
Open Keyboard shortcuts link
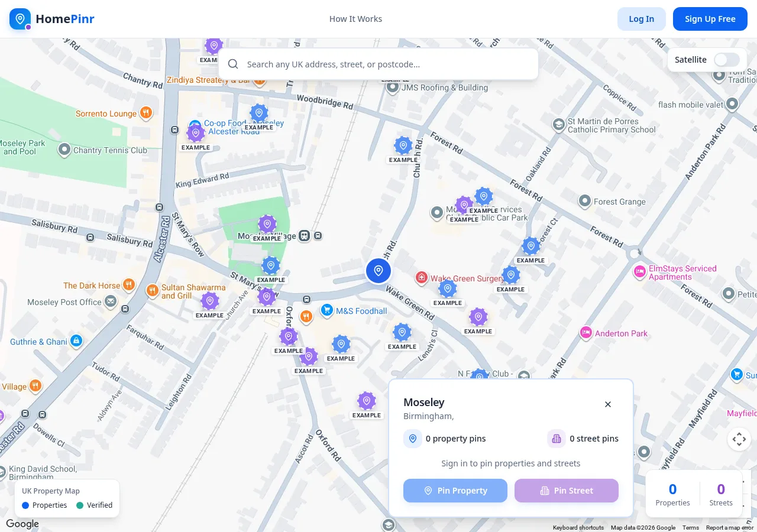pos(578,528)
